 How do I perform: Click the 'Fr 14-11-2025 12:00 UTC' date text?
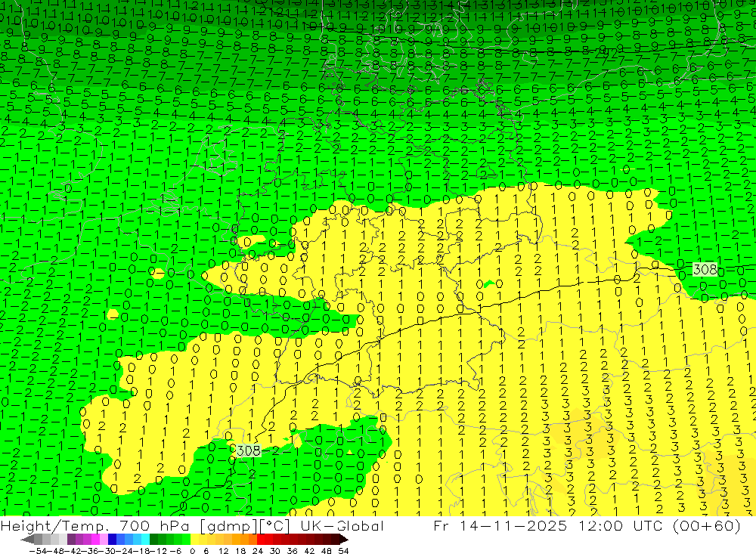point(547,525)
